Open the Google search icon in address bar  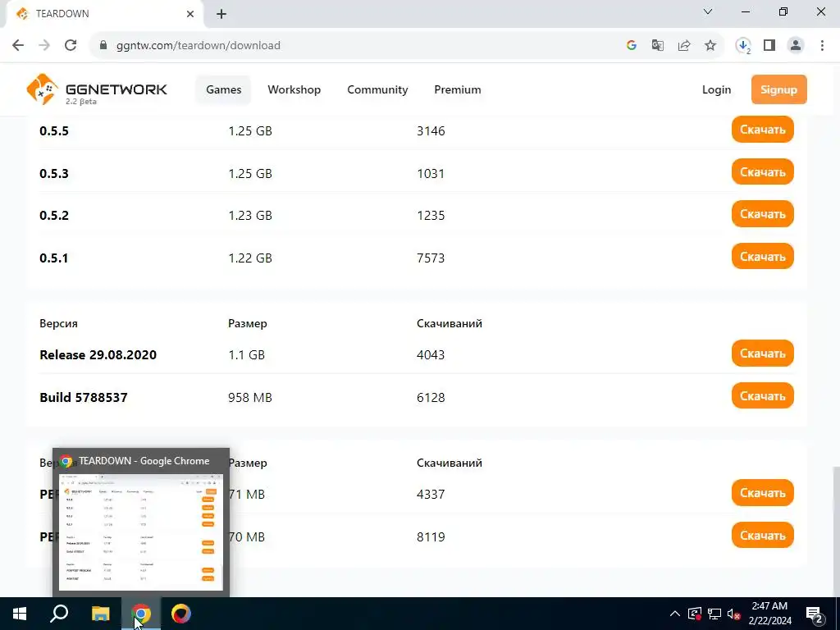click(632, 46)
